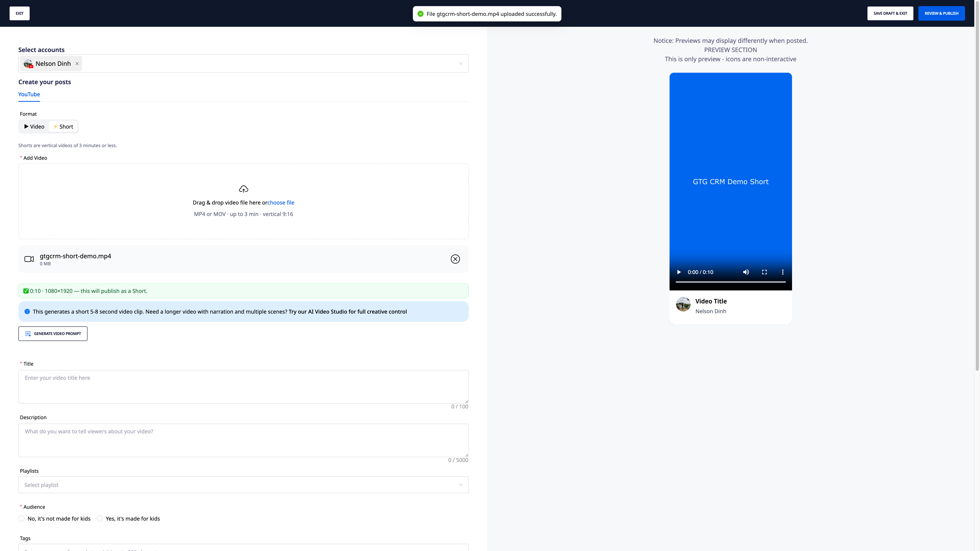This screenshot has width=980, height=551.
Task: Click the Nelson Dinh avatar in the preview
Action: click(x=683, y=304)
